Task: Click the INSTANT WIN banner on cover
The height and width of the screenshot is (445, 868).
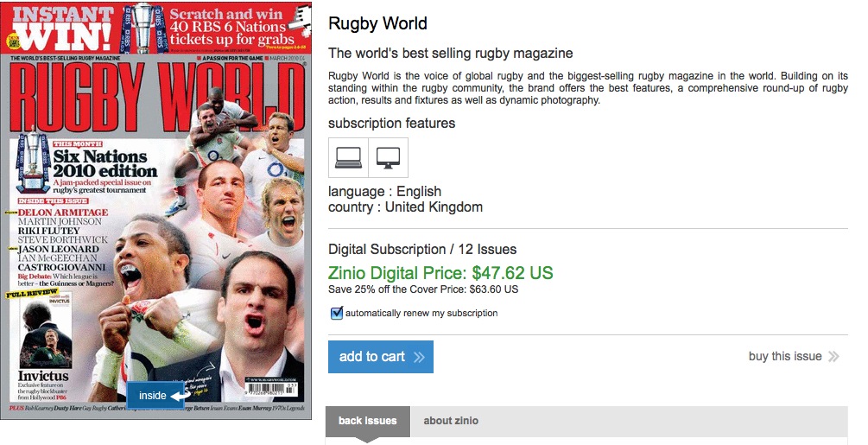Action: click(x=61, y=28)
